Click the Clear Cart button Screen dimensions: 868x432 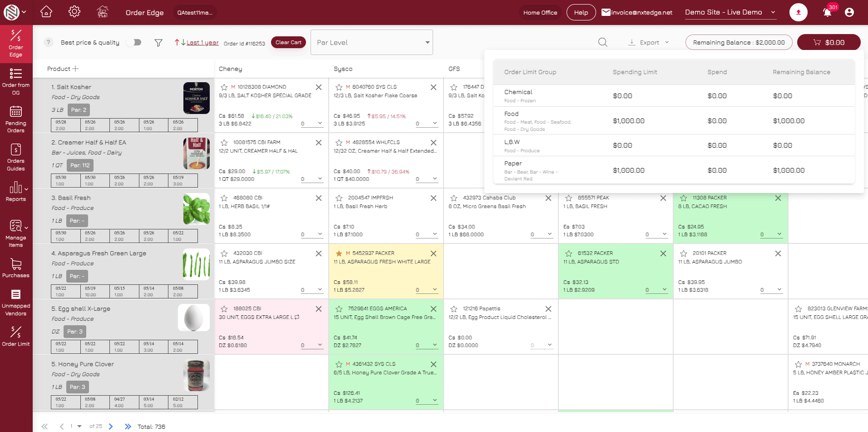(x=288, y=42)
